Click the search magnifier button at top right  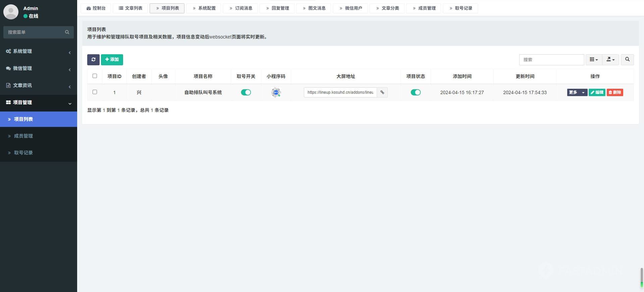click(x=627, y=60)
